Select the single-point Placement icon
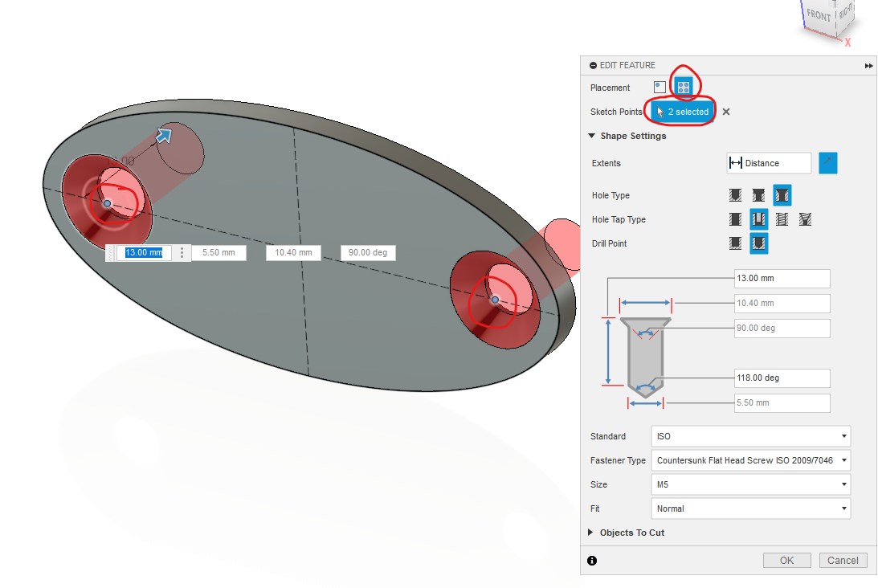Image resolution: width=878 pixels, height=588 pixels. pos(659,85)
